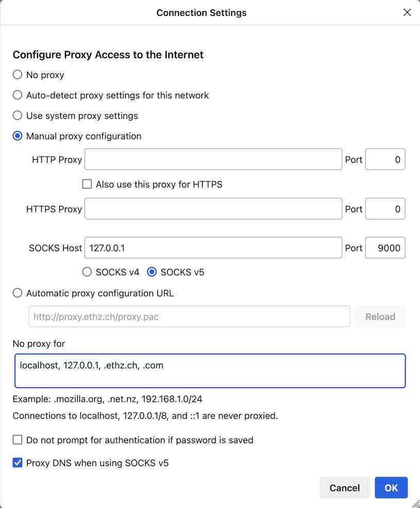The image size is (420, 508).
Task: Click the HTTP Proxy address field
Action: tap(213, 160)
